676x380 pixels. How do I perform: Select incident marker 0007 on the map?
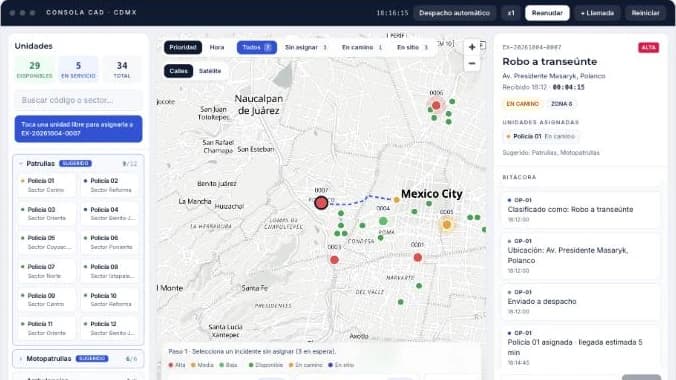(x=321, y=202)
